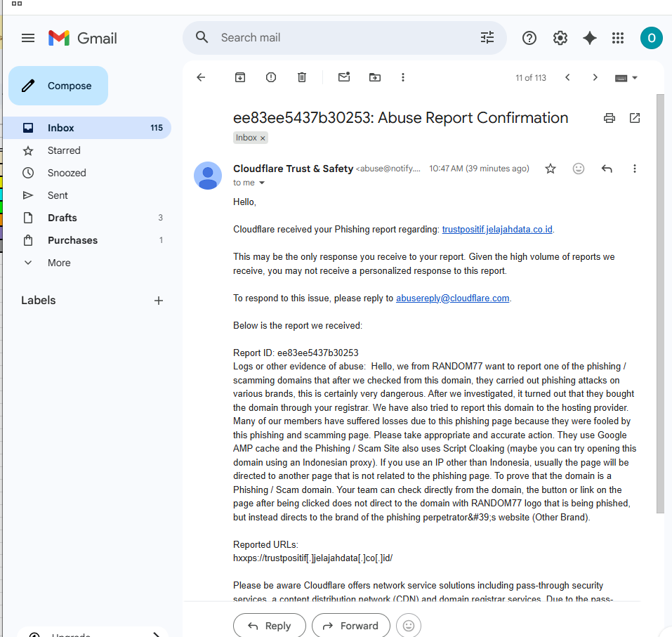The image size is (672, 637).
Task: Open Gemini sparkle icon
Action: tap(590, 38)
